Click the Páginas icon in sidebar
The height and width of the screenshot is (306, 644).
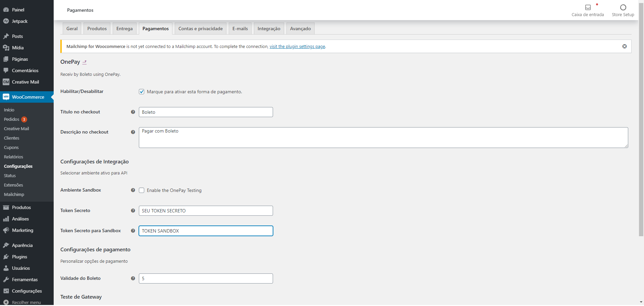click(6, 59)
